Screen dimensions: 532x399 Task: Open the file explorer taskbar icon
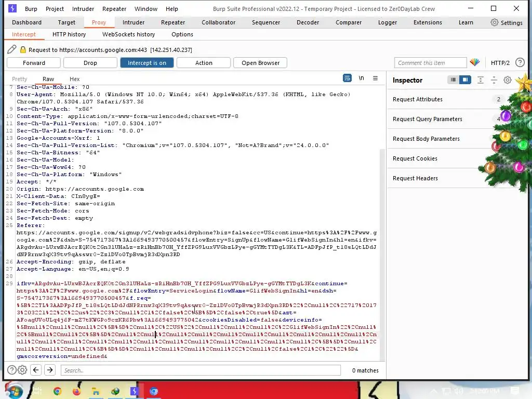pos(96,391)
